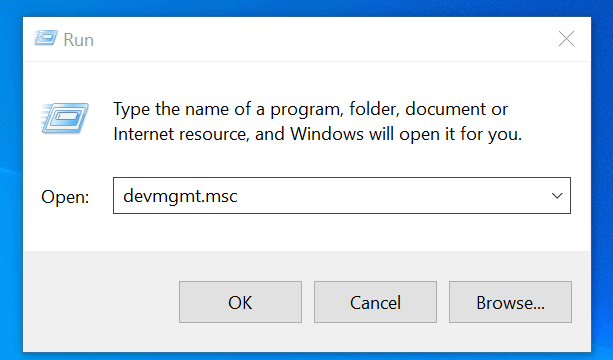The height and width of the screenshot is (360, 613).
Task: Click the word "devmgmt" in the input
Action: pyautogui.click(x=163, y=196)
